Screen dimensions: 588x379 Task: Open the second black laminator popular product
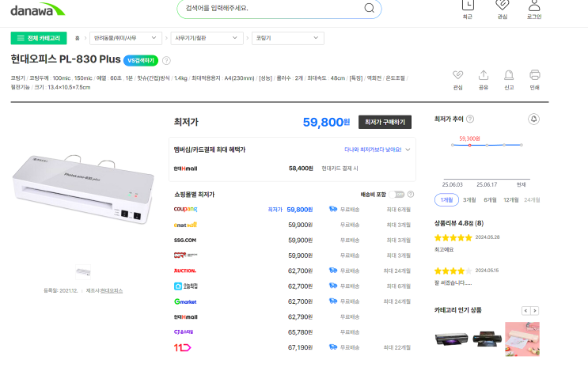tap(487, 339)
